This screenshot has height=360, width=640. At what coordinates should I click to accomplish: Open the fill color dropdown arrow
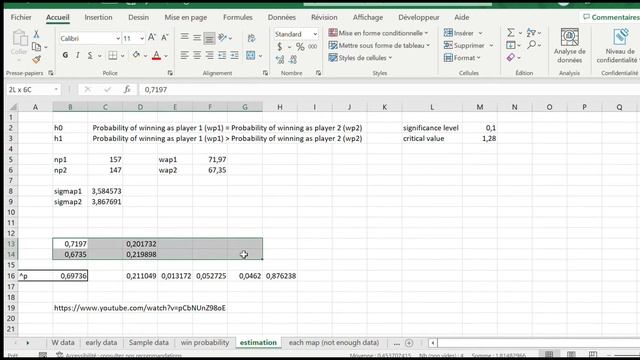[145, 56]
